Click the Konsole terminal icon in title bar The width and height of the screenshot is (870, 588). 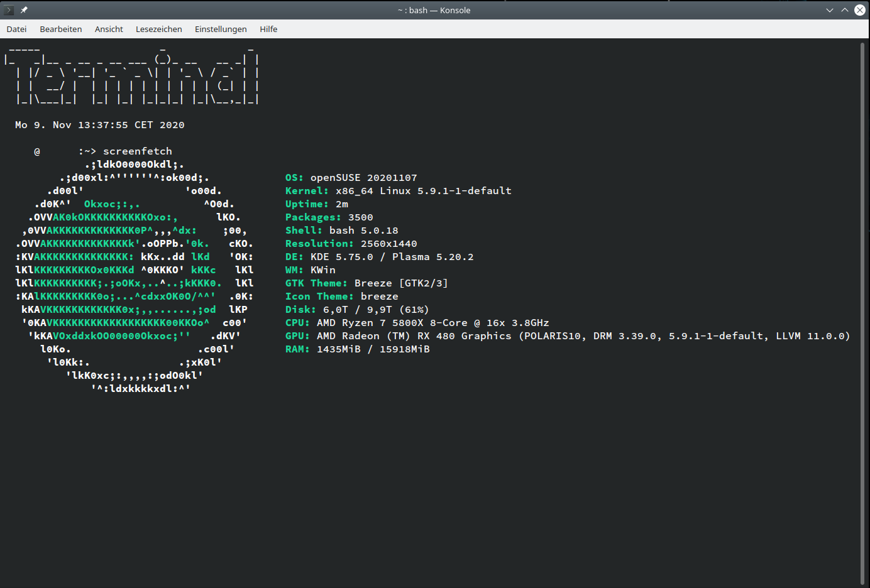tap(9, 10)
